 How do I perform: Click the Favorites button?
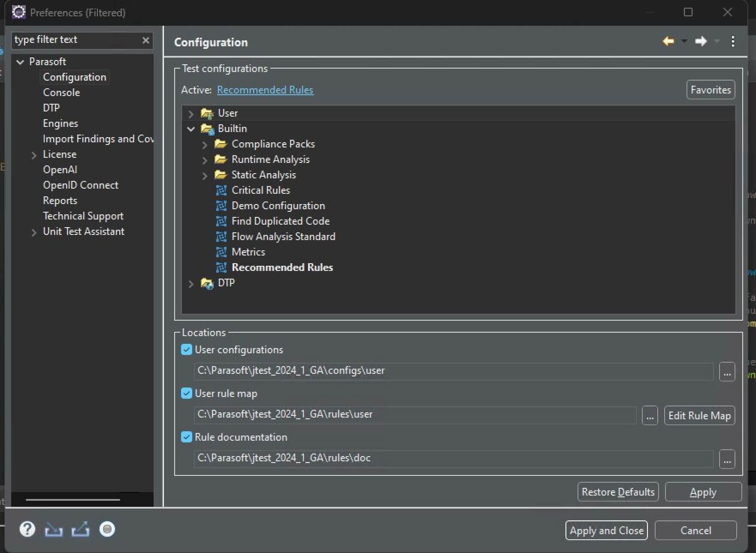click(x=711, y=90)
